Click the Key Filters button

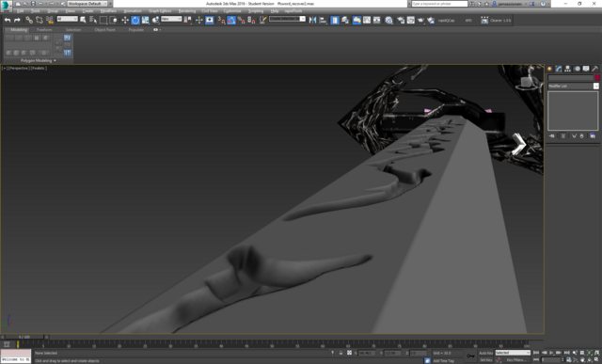click(516, 360)
